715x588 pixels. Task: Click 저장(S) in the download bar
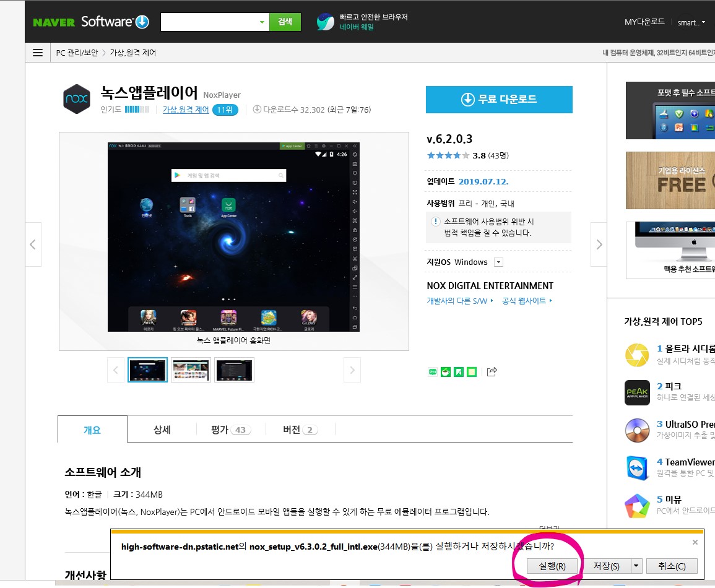tap(607, 566)
